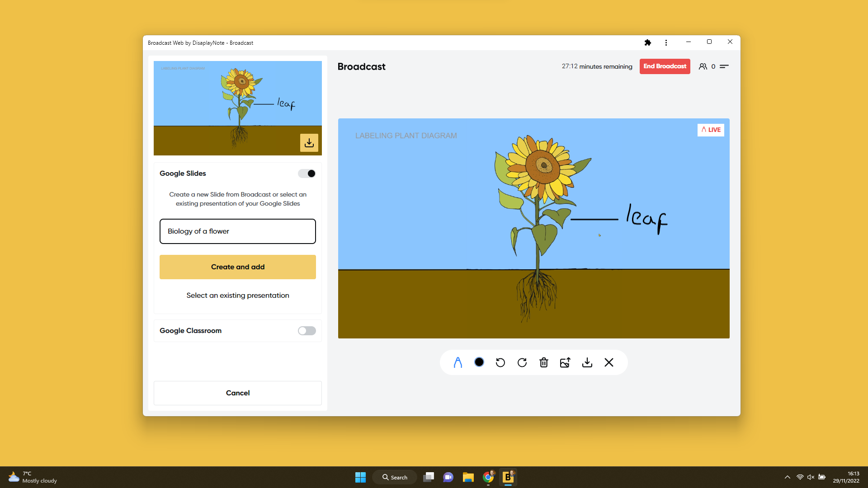Screen dimensions: 868x488
Task: Edit the Biology of a flower title field
Action: pyautogui.click(x=237, y=231)
